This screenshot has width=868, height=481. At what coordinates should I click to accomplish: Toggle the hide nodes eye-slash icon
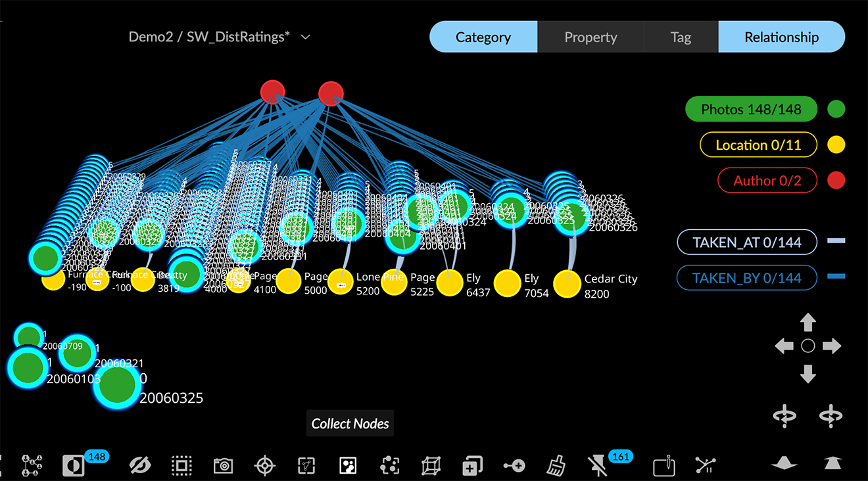pos(140,466)
